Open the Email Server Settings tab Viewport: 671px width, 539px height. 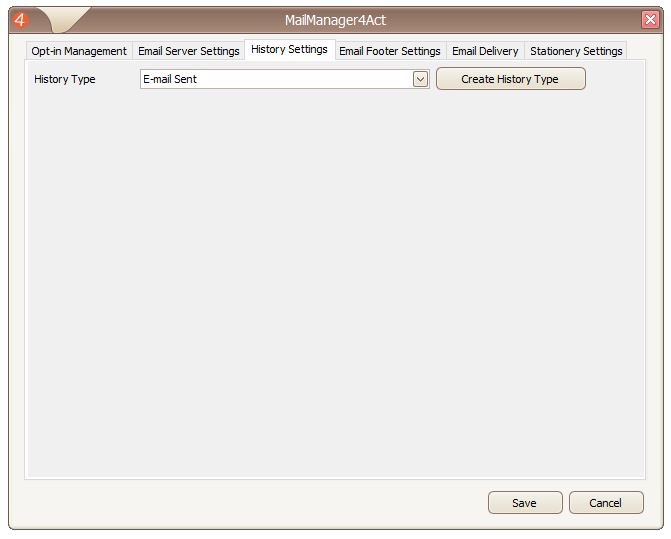pos(189,51)
